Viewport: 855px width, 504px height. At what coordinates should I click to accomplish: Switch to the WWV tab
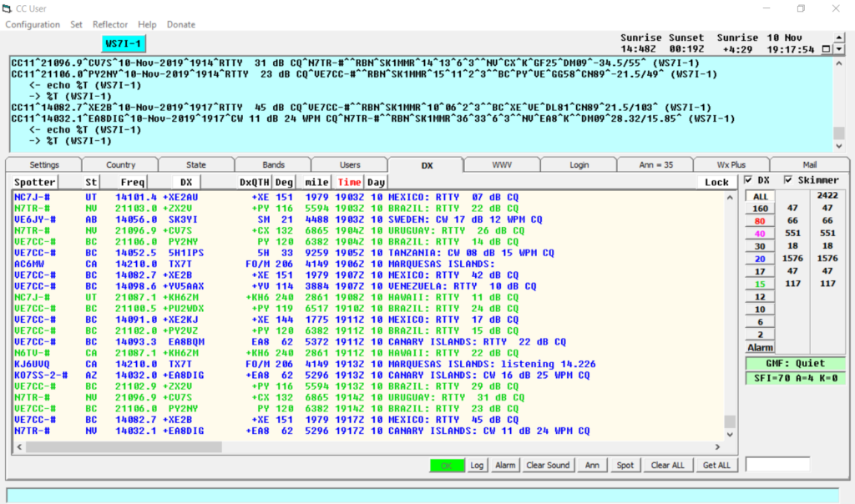[502, 164]
